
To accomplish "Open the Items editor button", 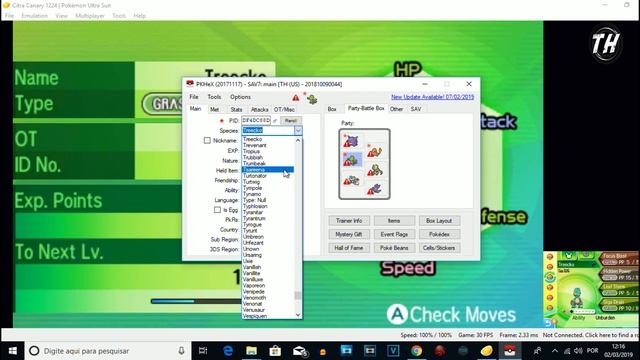I will 394,221.
